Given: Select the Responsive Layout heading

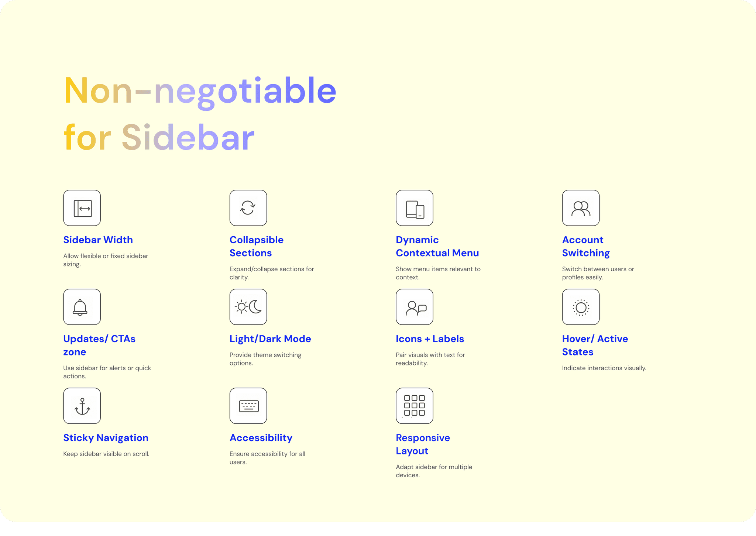Looking at the screenshot, I should pyautogui.click(x=423, y=444).
